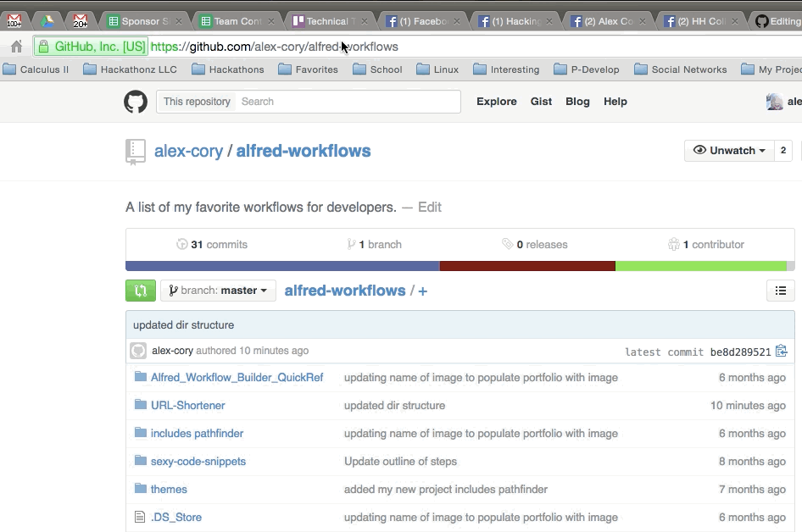Open the Gmail tab with 20+ badge

pyautogui.click(x=81, y=21)
